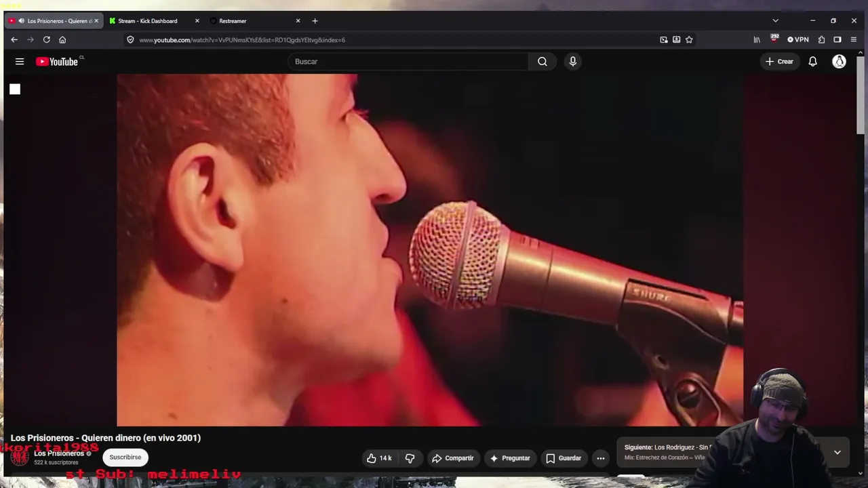
Task: Go to YouTube home via logo
Action: click(x=58, y=62)
